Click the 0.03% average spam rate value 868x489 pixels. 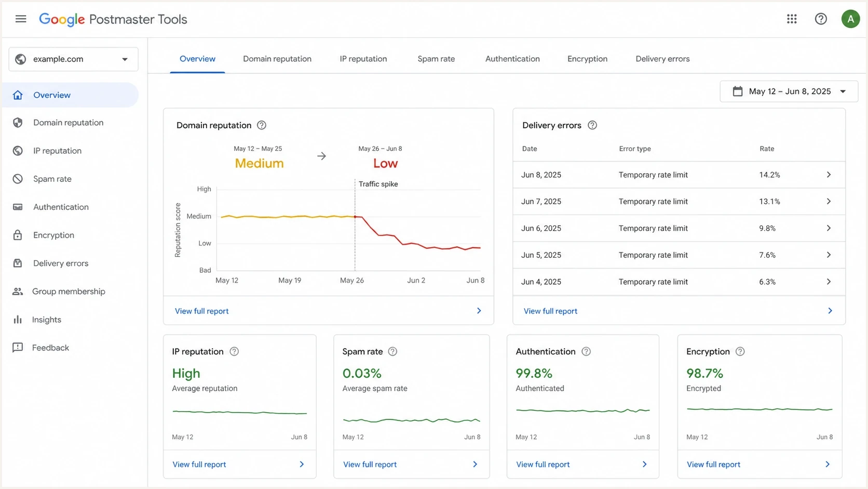point(362,373)
